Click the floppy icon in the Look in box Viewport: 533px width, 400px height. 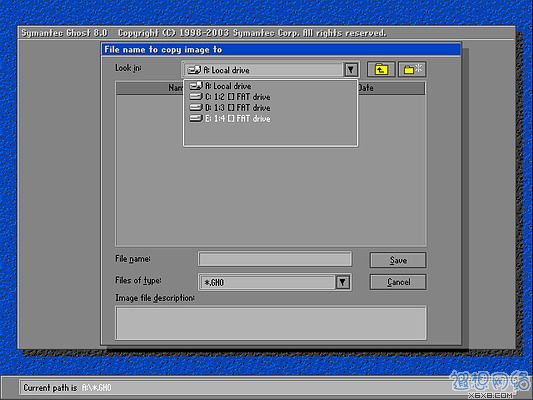coord(194,70)
